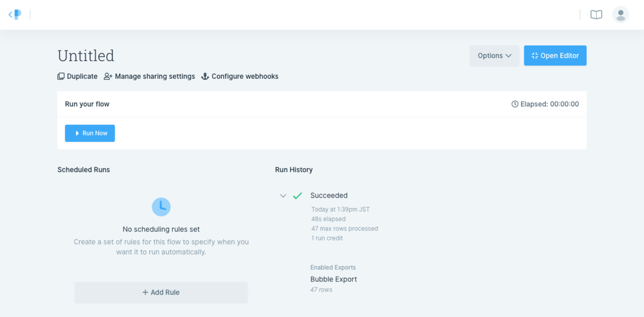Collapse the Succeeded run entry chevron
The width and height of the screenshot is (644, 317).
283,196
